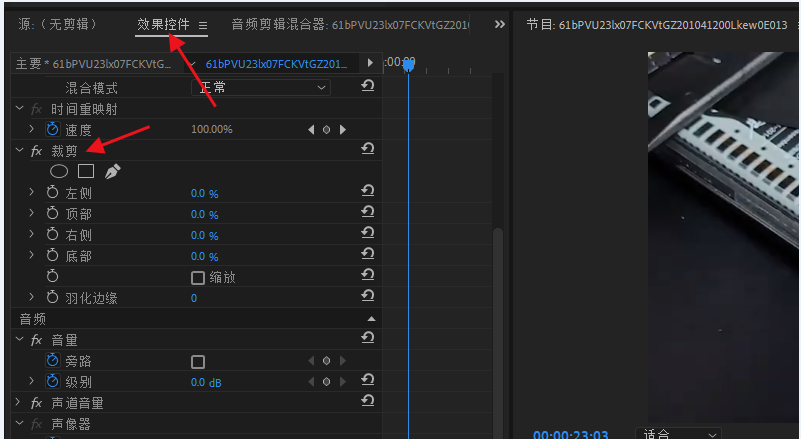Toggle stopwatch animation for 速度
Image resolution: width=801 pixels, height=439 pixels.
53,129
